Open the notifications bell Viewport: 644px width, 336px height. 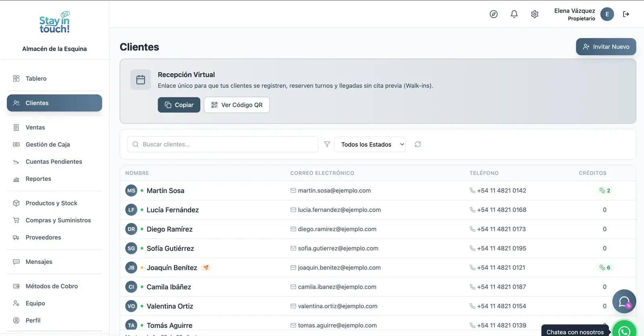click(x=514, y=14)
